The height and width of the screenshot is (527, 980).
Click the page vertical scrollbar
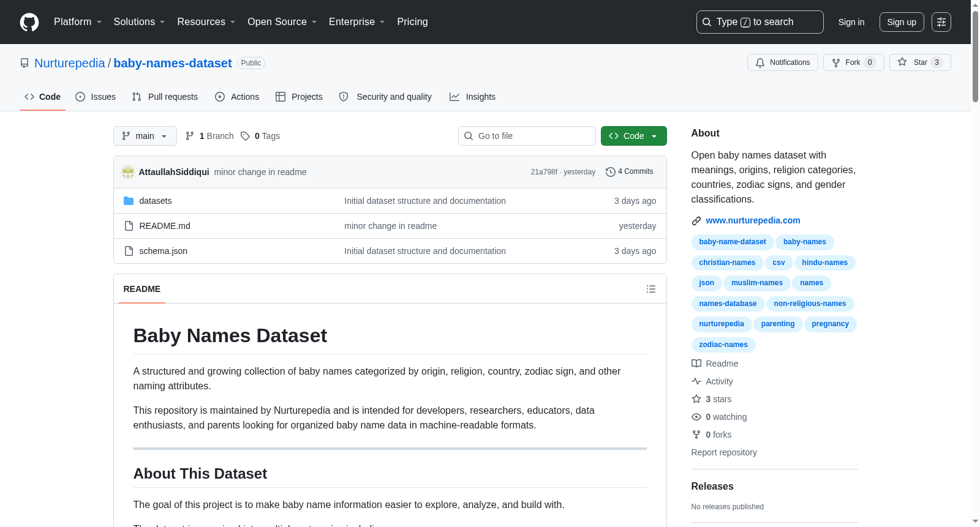pos(975,55)
